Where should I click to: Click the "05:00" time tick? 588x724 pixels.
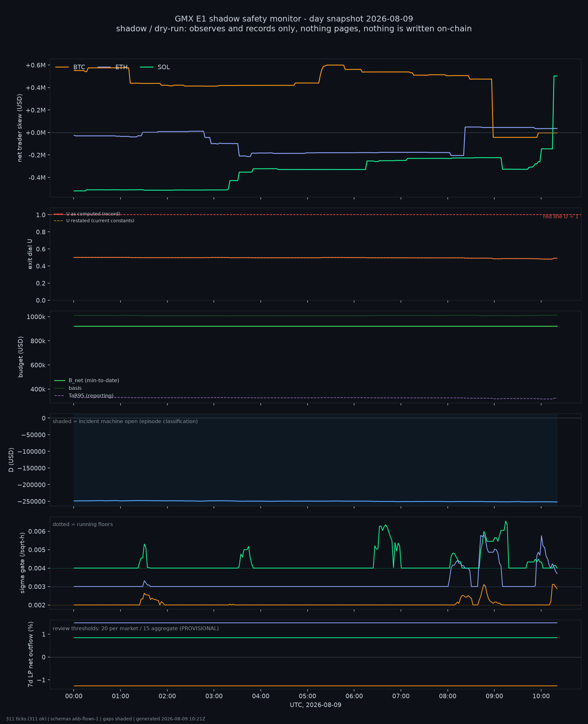pos(308,696)
